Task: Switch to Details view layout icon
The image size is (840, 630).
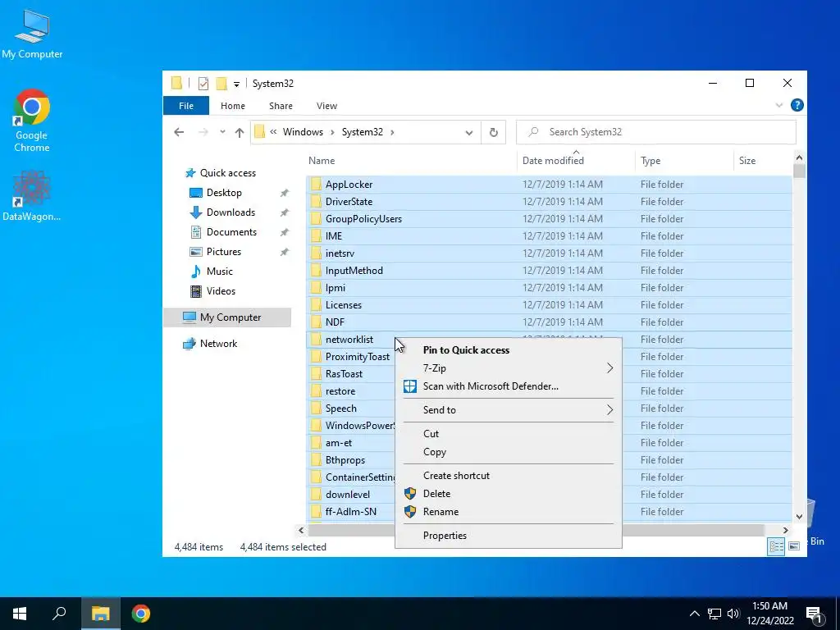Action: point(776,546)
